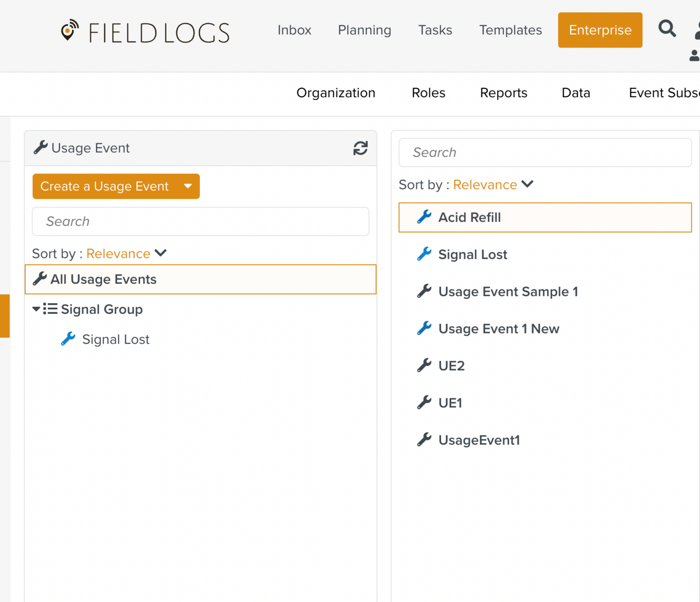Click the wrench icon beside Usage Event Sample 1

pos(424,291)
